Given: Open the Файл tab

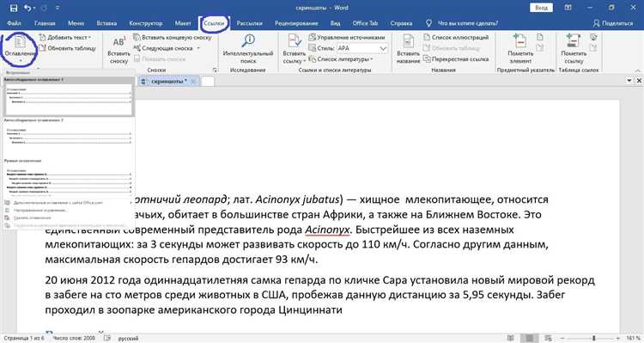Looking at the screenshot, I should pos(14,23).
